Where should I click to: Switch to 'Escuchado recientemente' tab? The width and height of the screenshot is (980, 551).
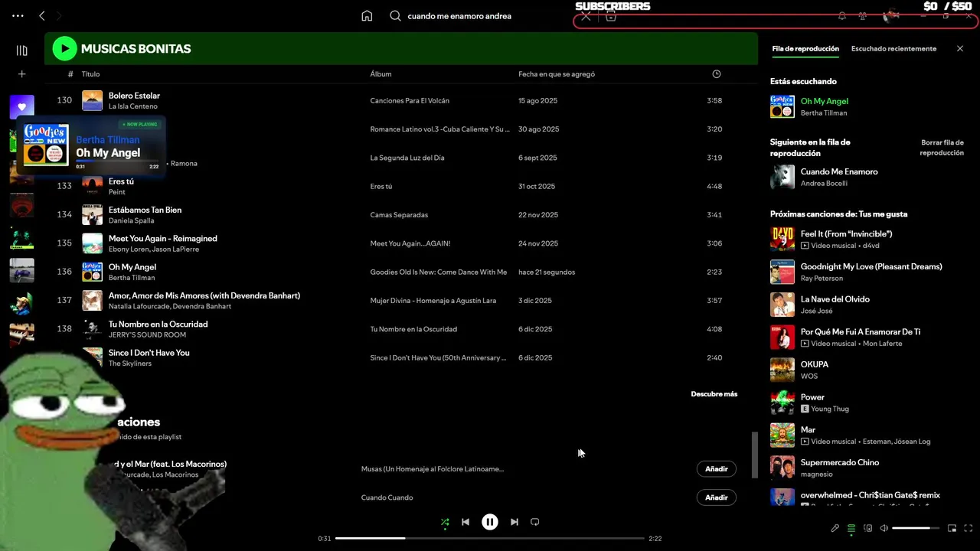pyautogui.click(x=893, y=49)
